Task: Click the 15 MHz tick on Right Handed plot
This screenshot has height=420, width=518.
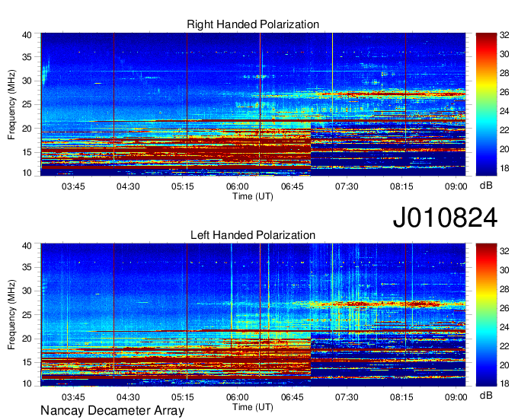Action: 27,152
